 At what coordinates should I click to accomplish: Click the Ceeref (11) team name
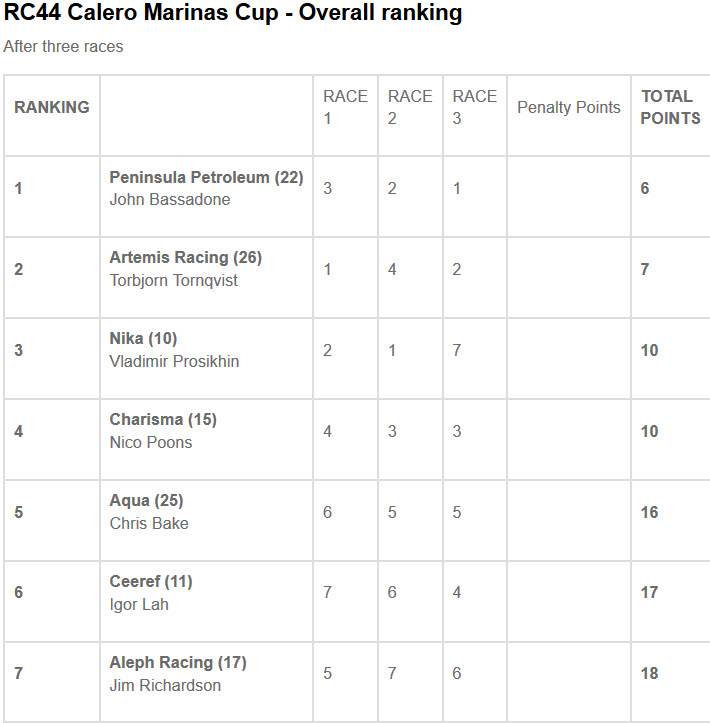tap(151, 582)
